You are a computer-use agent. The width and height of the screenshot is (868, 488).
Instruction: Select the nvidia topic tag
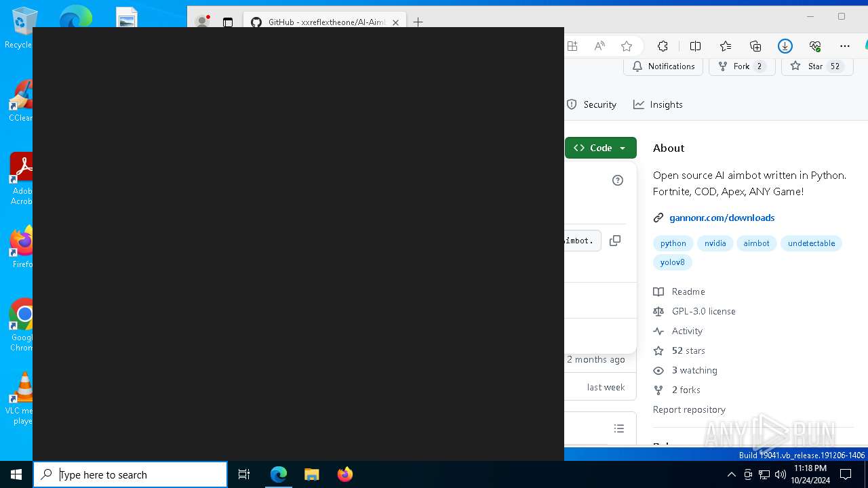point(715,243)
